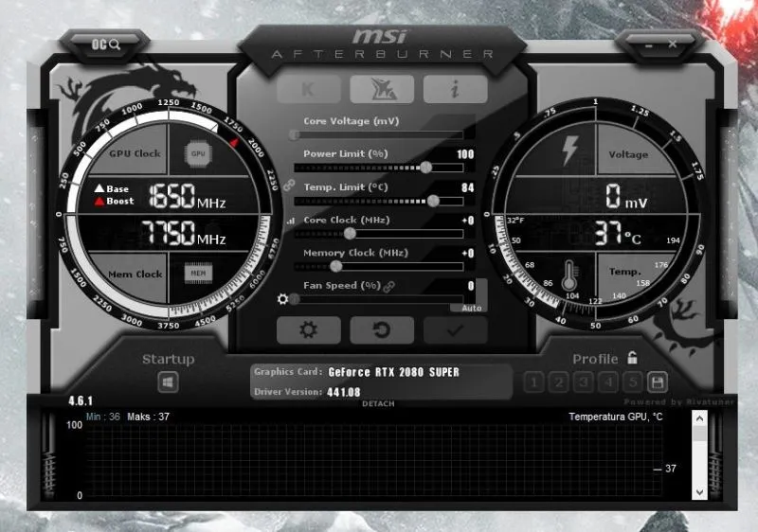Click the Temp. Limit slider handle

[x=433, y=201]
